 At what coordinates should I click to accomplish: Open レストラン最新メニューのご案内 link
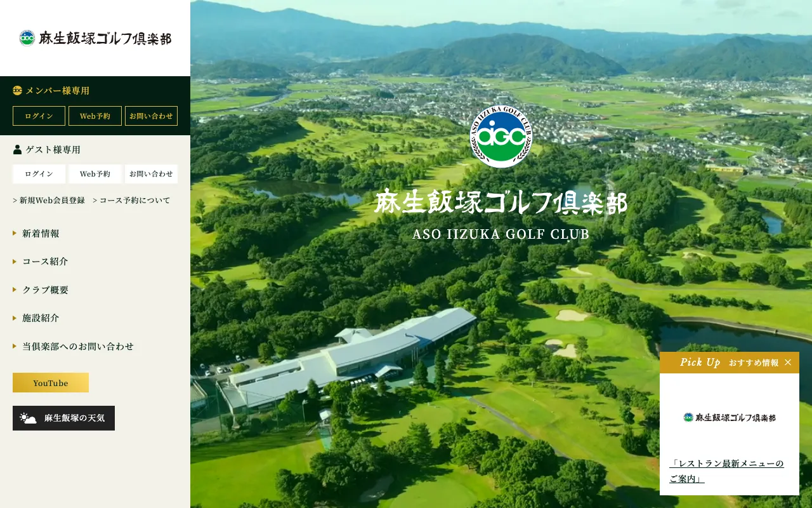point(727,471)
